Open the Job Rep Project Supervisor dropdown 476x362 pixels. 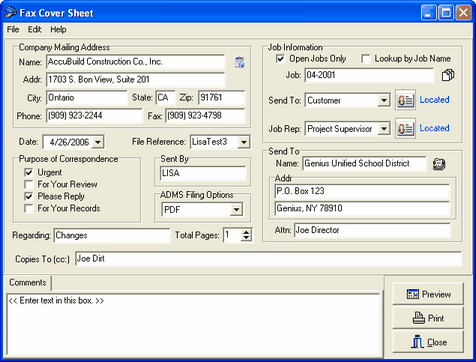(384, 129)
